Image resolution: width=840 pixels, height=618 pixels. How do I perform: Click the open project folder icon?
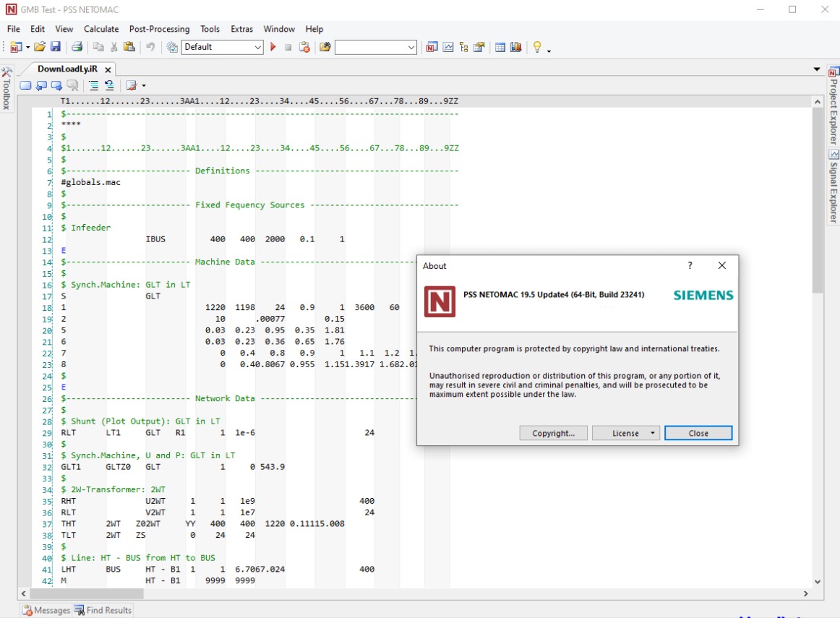(325, 47)
